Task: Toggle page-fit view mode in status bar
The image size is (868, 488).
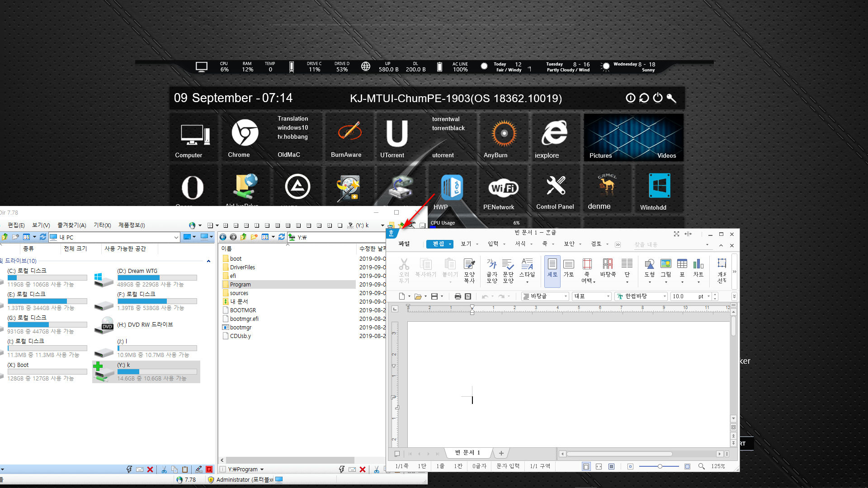Action: coord(586,466)
